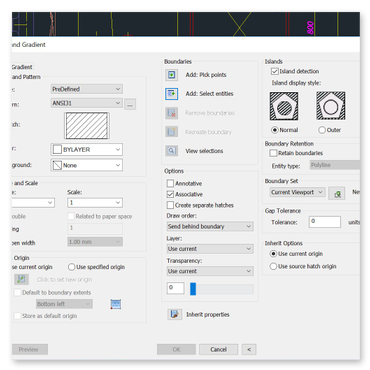Open the 1.00 mm pen width dropdown

click(95, 242)
